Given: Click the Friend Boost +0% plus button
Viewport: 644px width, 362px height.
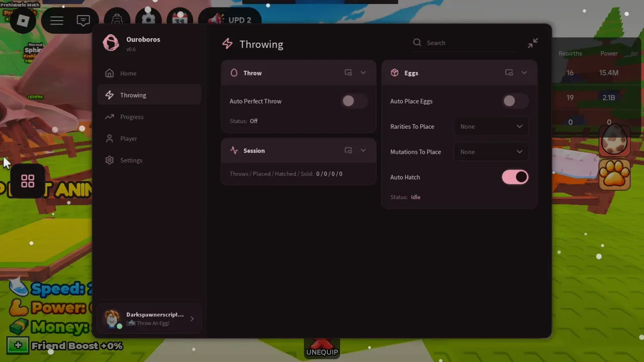Looking at the screenshot, I should click(x=18, y=345).
